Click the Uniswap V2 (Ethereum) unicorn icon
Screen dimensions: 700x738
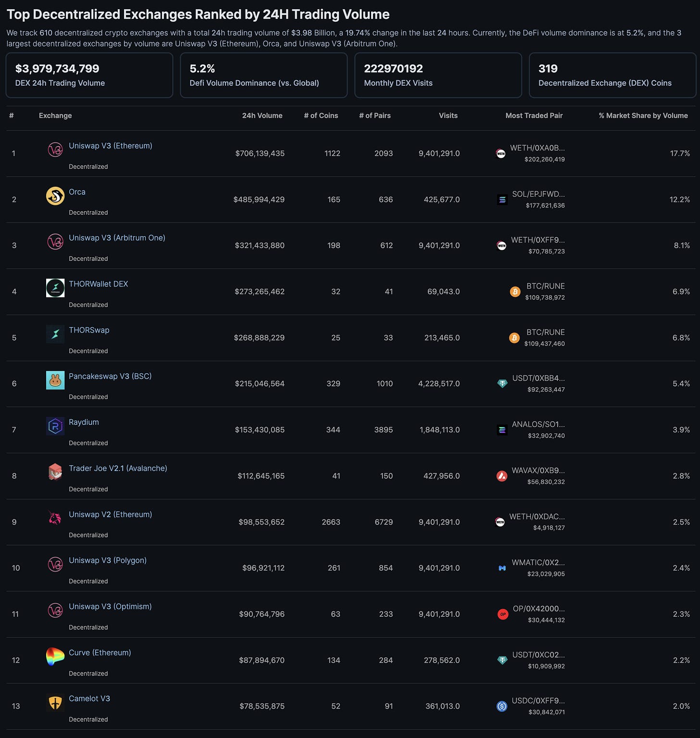[55, 518]
